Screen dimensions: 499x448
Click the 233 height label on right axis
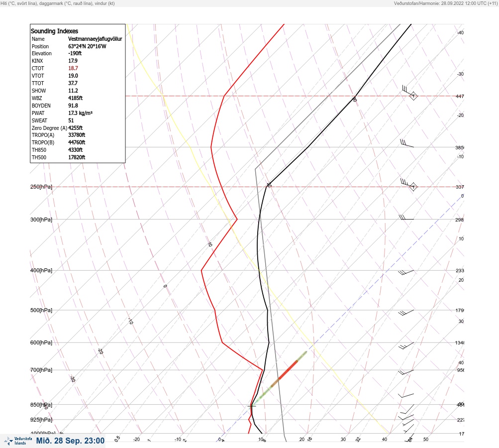click(460, 271)
